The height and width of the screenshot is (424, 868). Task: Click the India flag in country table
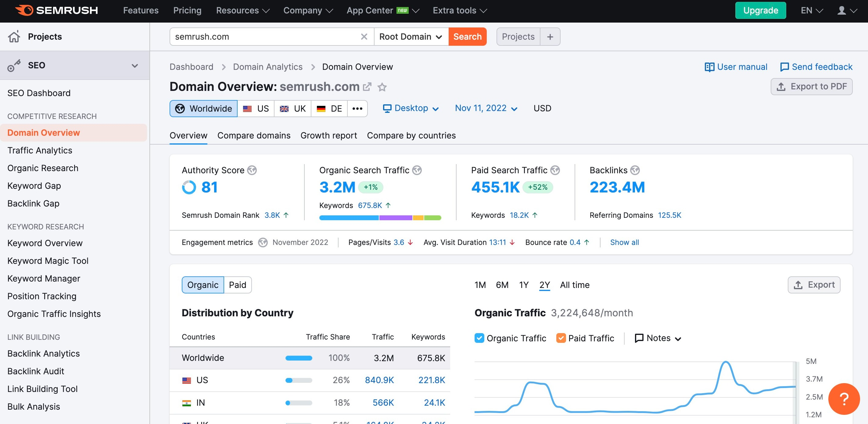coord(186,403)
